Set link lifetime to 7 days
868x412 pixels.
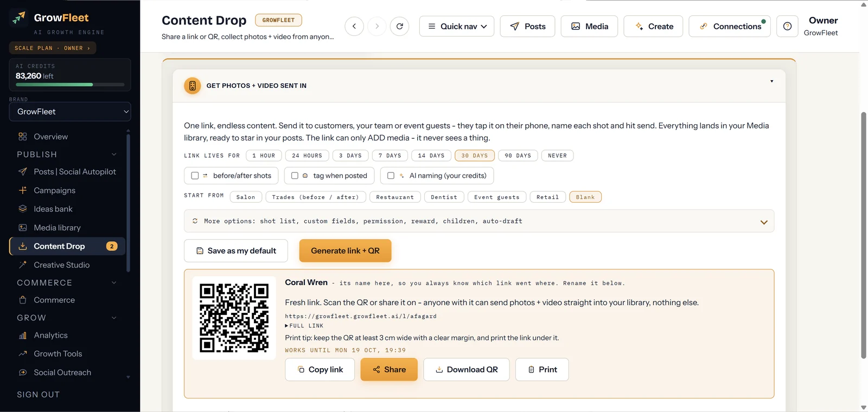[x=390, y=156]
